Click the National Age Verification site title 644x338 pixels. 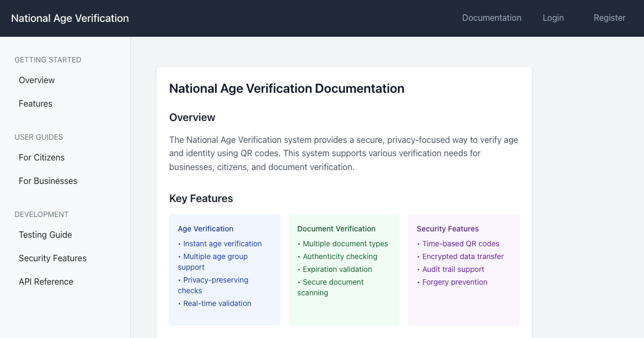(69, 18)
